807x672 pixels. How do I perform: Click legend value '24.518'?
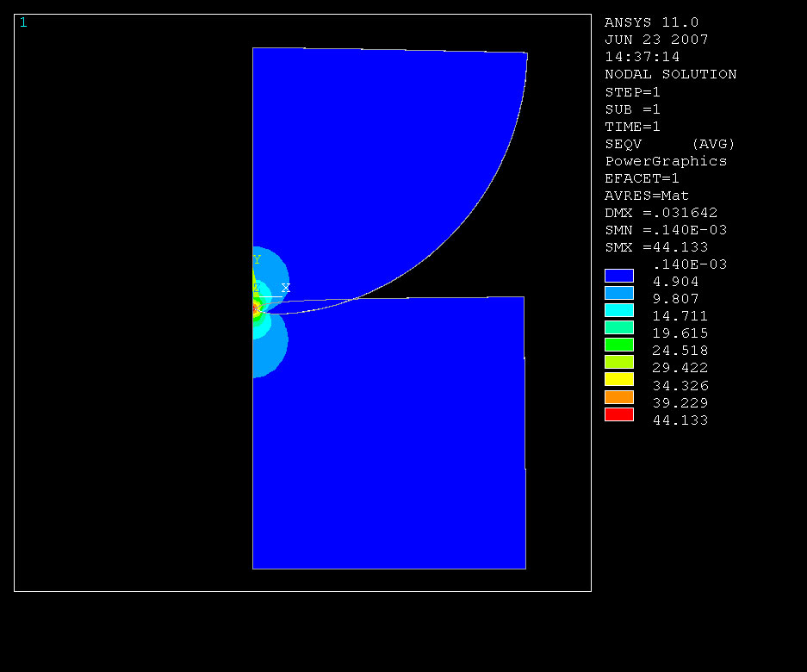point(680,351)
